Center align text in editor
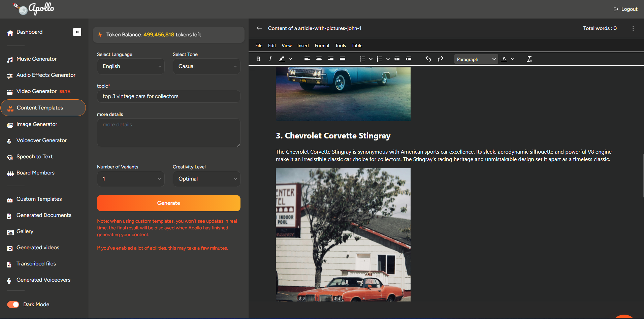Screen dimensions: 644x319 [319, 59]
